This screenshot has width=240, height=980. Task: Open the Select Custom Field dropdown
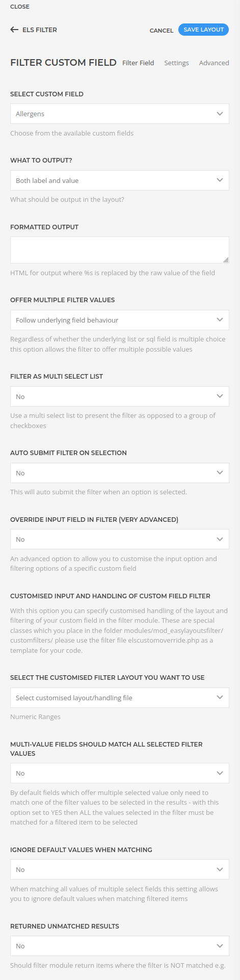click(x=120, y=114)
